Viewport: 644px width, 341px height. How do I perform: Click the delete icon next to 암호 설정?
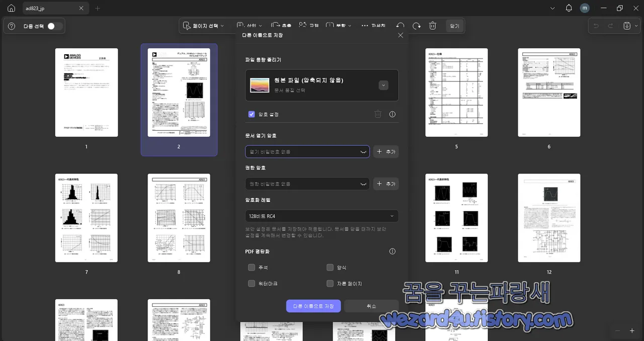[x=378, y=114]
